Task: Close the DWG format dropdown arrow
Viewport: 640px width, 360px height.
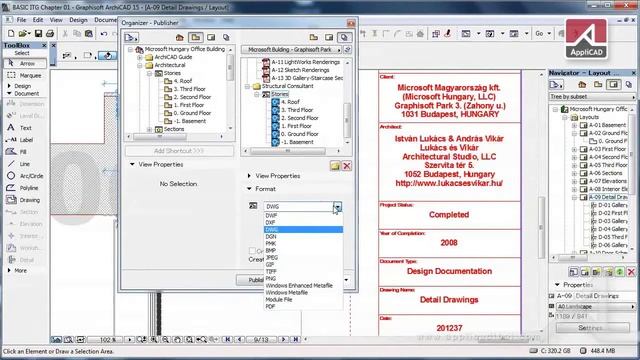Action: 337,207
